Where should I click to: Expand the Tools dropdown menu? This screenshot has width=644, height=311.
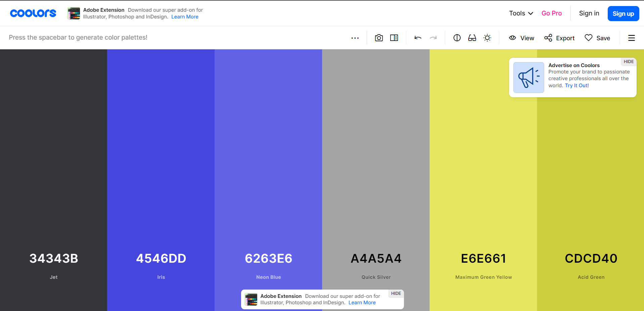(x=521, y=13)
